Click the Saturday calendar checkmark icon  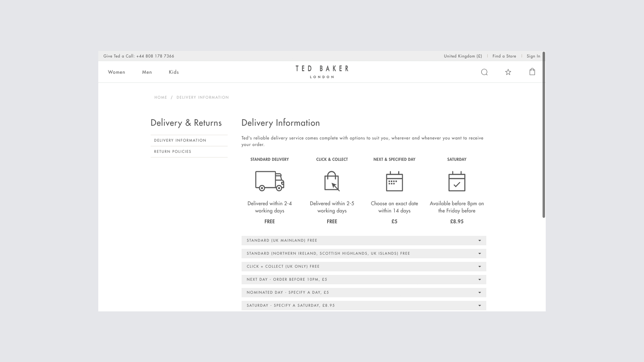tap(457, 181)
